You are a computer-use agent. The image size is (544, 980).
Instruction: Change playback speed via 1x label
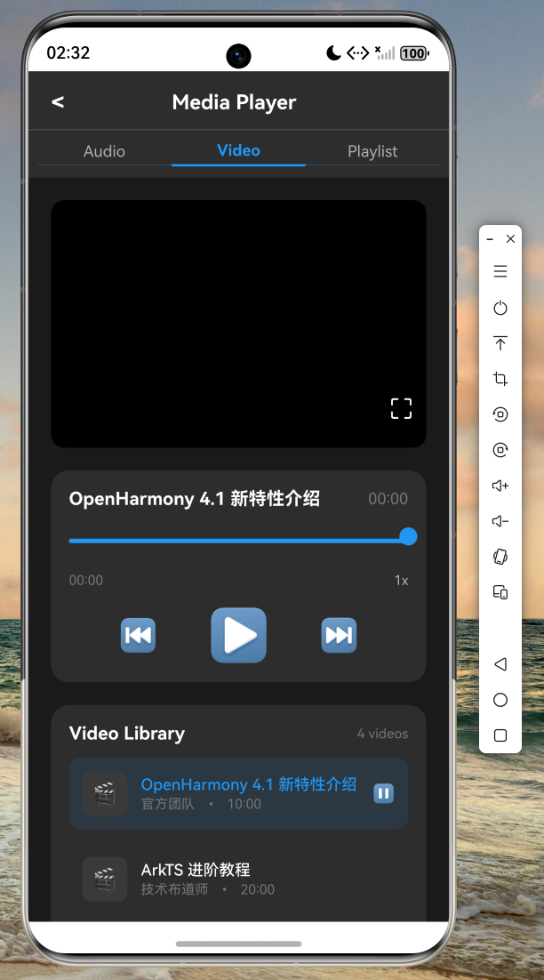point(401,580)
